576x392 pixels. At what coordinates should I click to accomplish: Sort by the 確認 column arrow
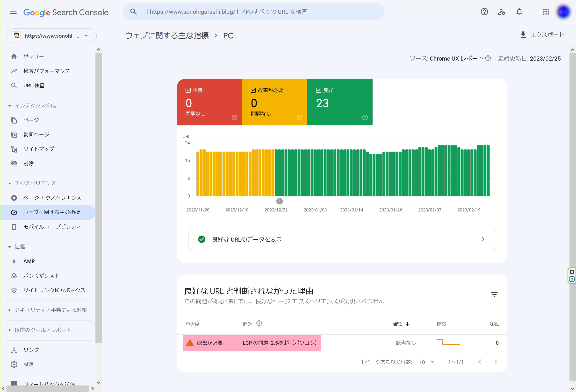(407, 324)
